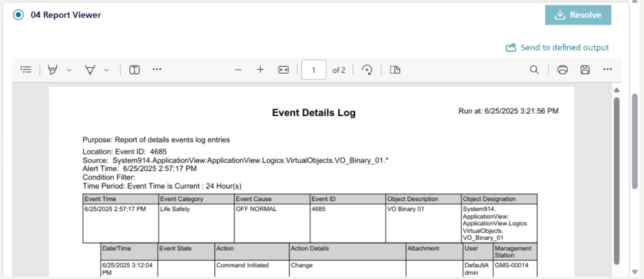Rotate the PDF page
This screenshot has height=279, width=644.
[367, 70]
